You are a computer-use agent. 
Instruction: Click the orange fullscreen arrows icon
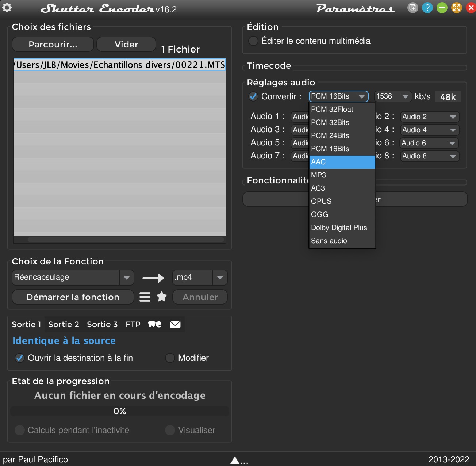[x=456, y=8]
